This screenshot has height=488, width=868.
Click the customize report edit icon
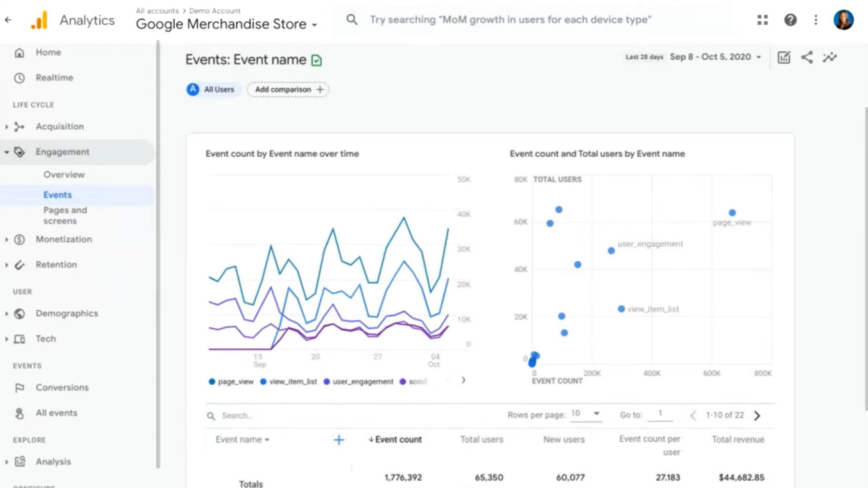pyautogui.click(x=784, y=57)
